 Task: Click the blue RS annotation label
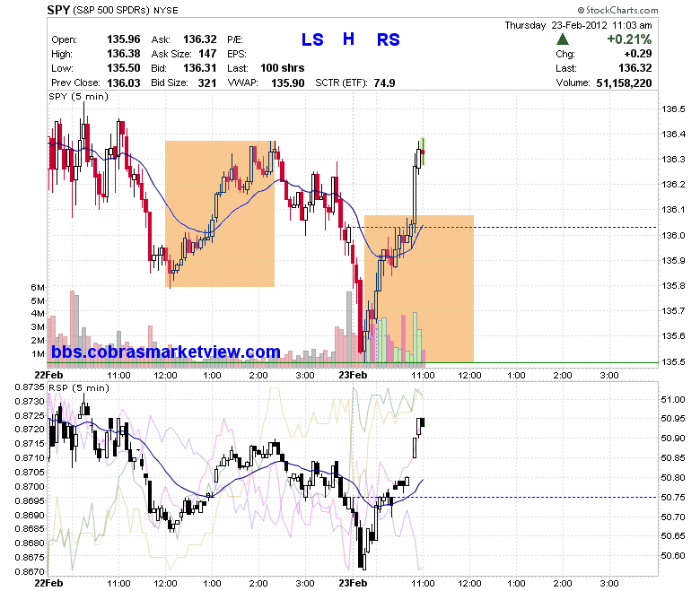tap(388, 39)
